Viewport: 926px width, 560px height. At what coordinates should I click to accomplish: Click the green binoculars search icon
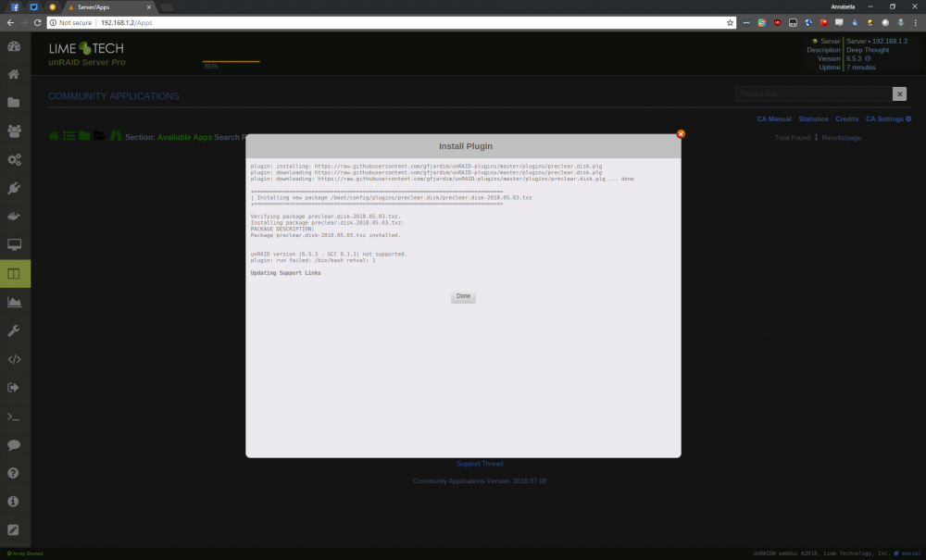tap(116, 136)
